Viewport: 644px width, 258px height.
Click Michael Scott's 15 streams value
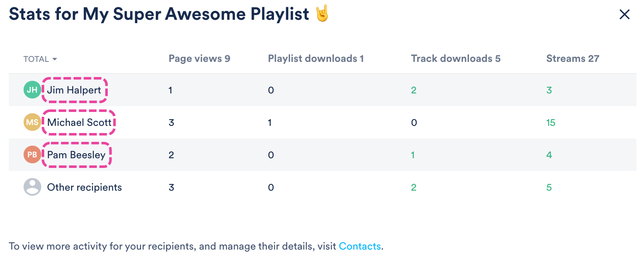point(551,122)
